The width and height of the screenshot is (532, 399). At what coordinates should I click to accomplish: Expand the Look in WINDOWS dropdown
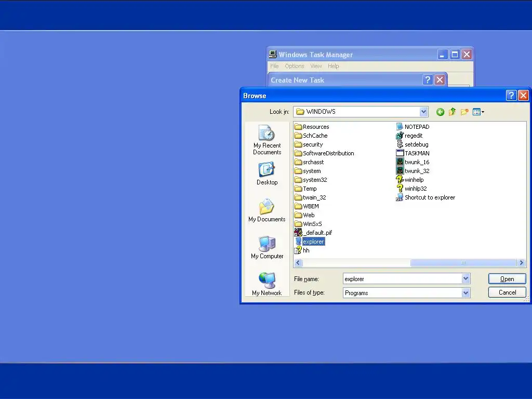[423, 112]
